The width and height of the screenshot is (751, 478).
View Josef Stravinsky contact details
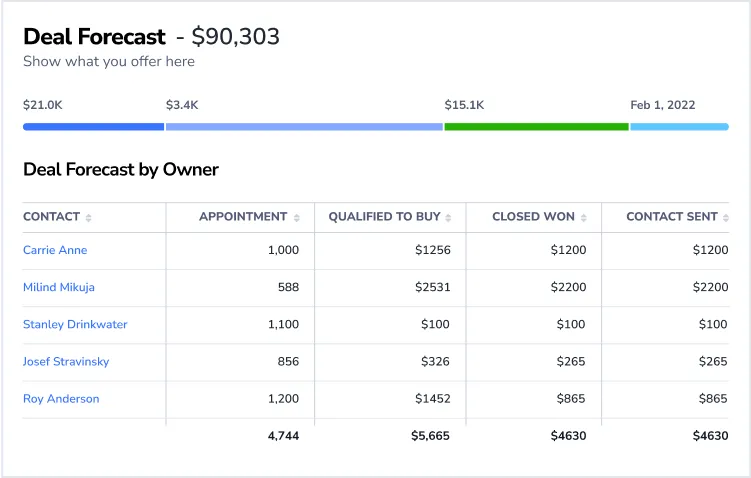click(66, 361)
